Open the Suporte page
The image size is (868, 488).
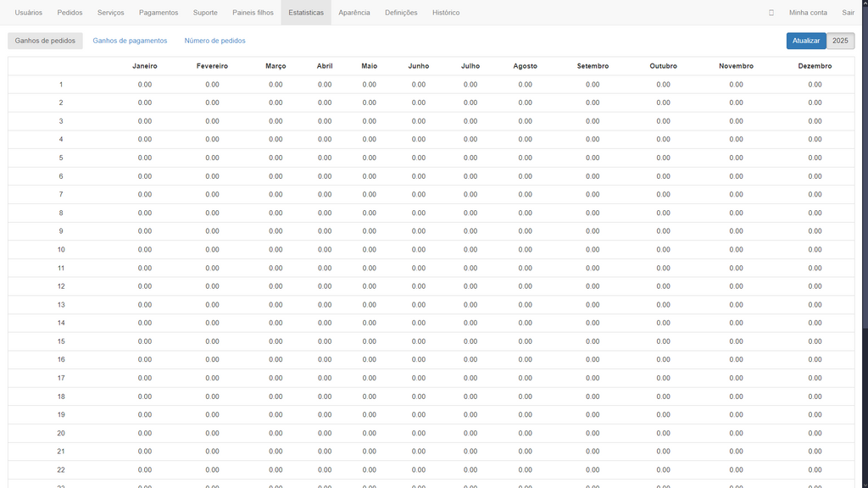point(205,13)
